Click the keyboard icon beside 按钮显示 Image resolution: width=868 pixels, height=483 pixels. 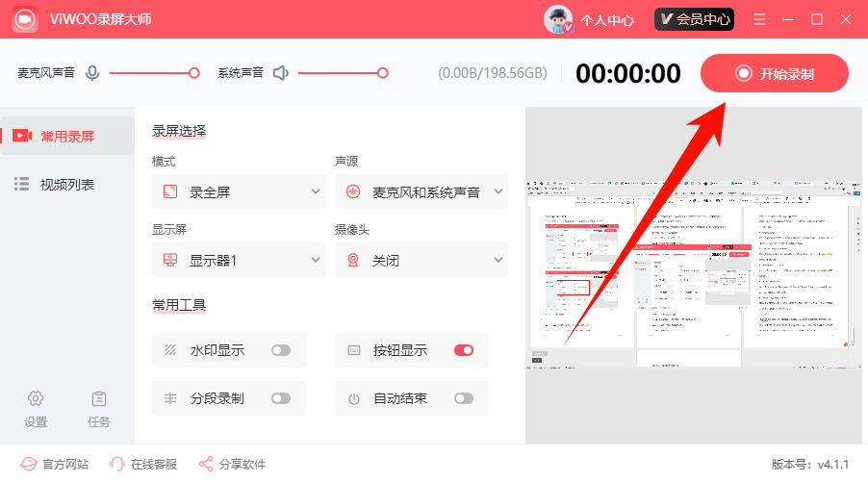(354, 350)
